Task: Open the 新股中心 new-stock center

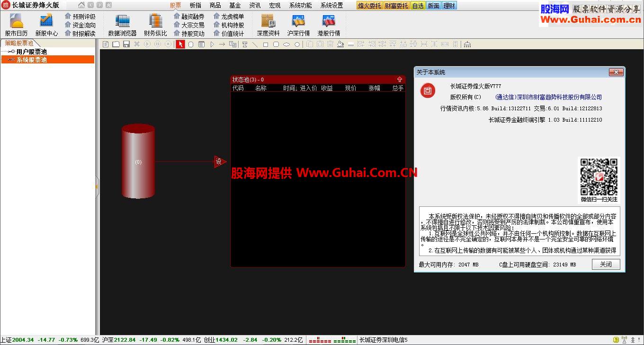Action: point(46,25)
